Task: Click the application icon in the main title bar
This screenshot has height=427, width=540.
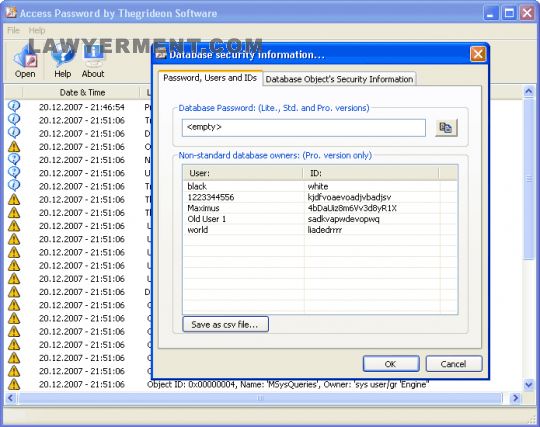Action: [11, 12]
